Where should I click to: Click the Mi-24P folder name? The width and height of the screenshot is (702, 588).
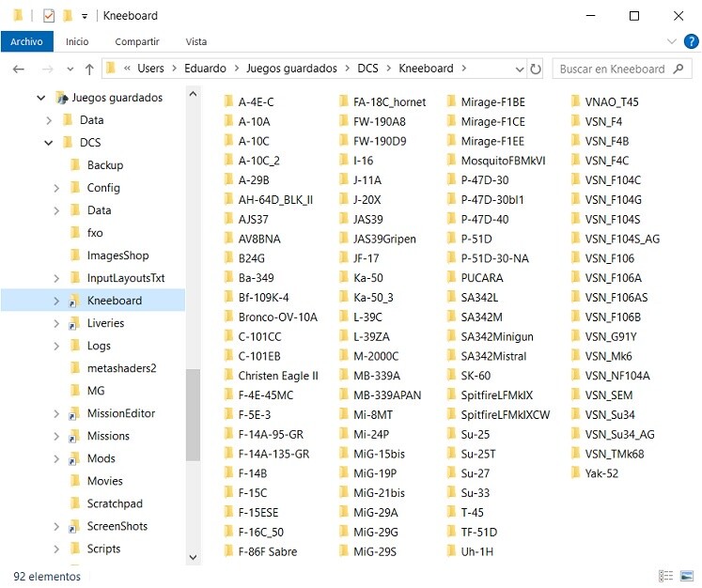tap(371, 435)
